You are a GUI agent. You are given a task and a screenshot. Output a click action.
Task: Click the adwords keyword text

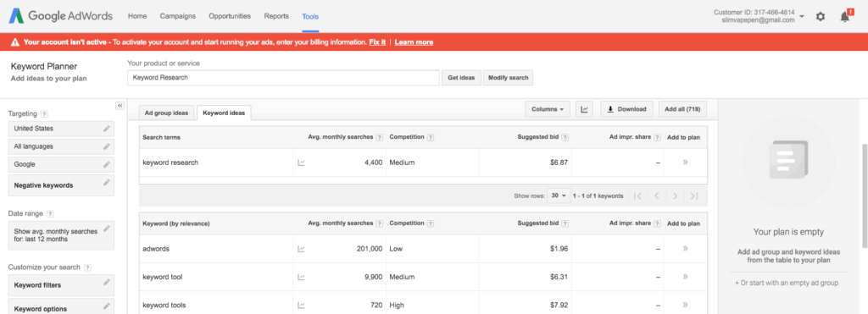coord(156,249)
